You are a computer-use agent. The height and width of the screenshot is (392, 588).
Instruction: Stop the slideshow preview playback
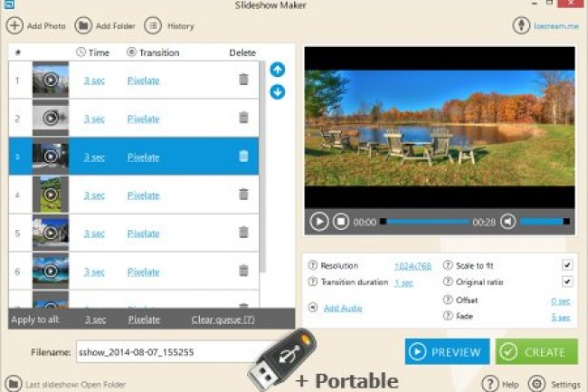click(x=341, y=221)
